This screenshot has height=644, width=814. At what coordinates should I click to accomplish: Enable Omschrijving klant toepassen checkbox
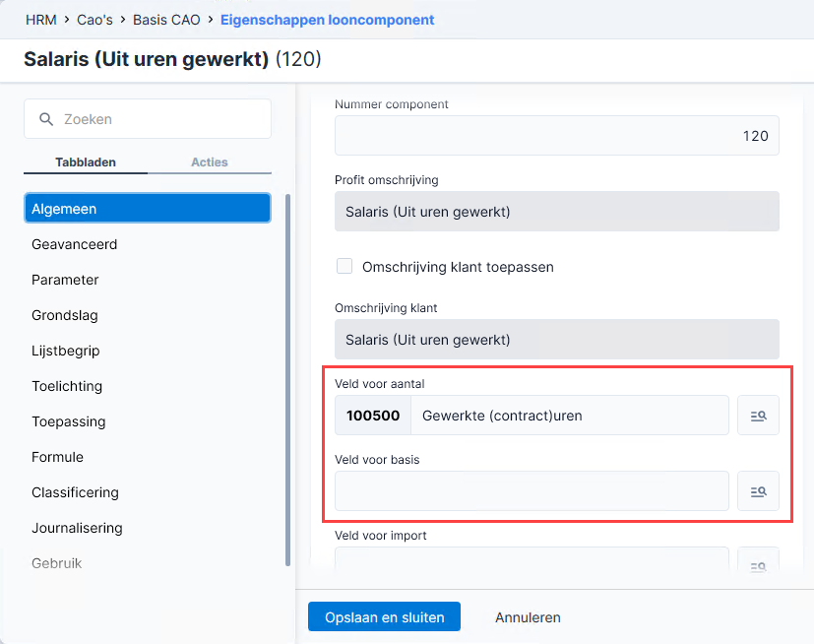pyautogui.click(x=344, y=266)
